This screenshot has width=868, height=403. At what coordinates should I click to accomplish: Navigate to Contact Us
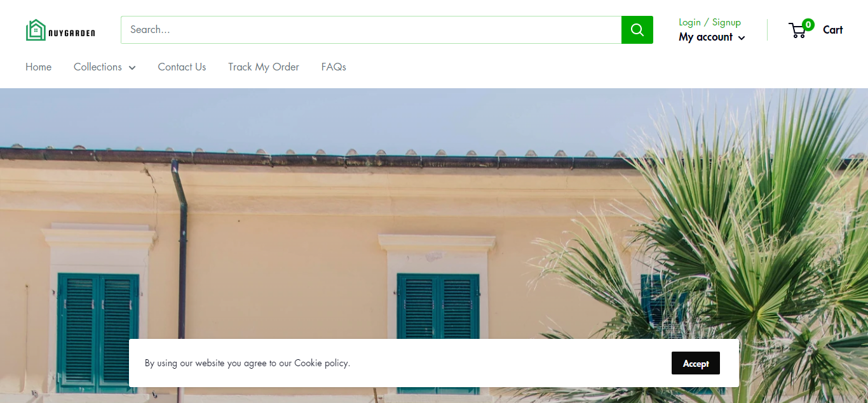point(182,67)
